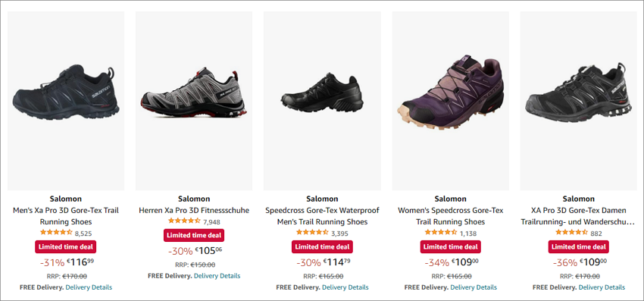Open Delivery Details under the €150.00 RRP
This screenshot has width=644, height=301.
pos(217,275)
